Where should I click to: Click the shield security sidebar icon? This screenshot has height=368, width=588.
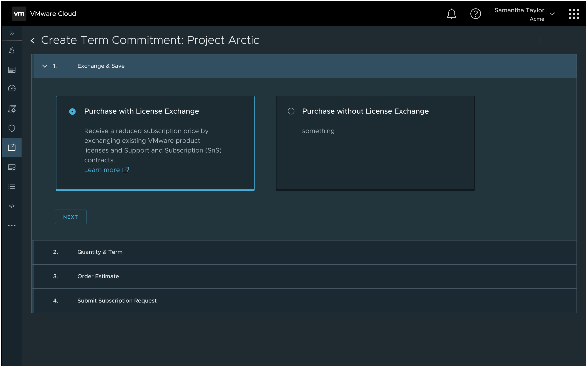click(12, 128)
